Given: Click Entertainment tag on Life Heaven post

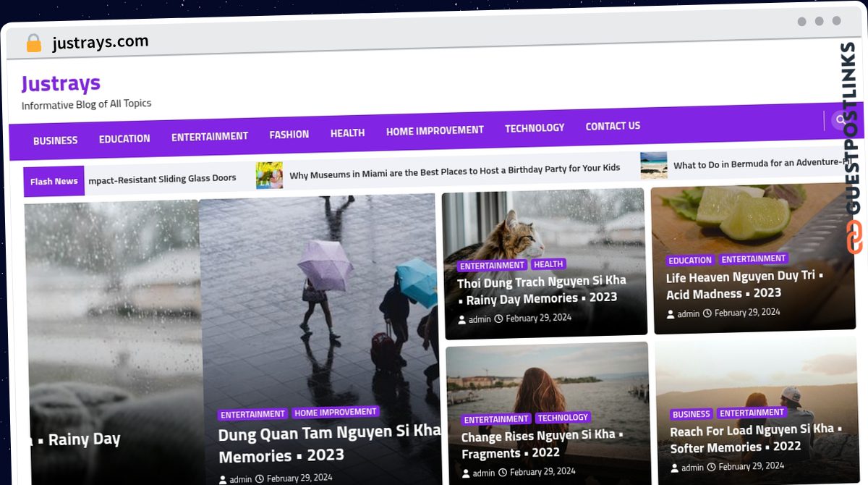Looking at the screenshot, I should click(753, 258).
